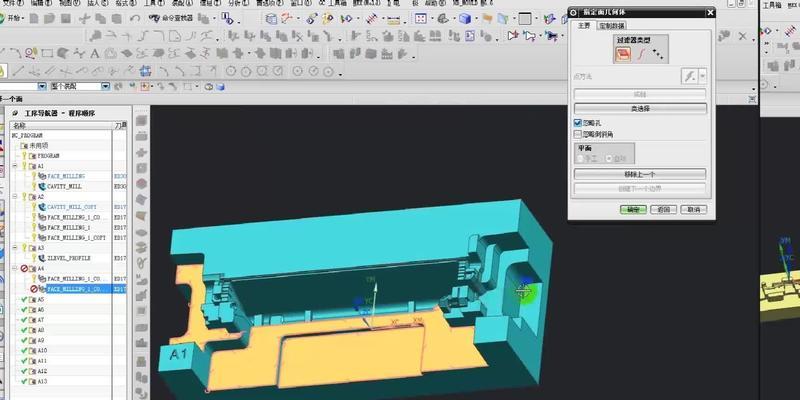
Task: Select the 未用项 tree item
Action: coord(38,145)
